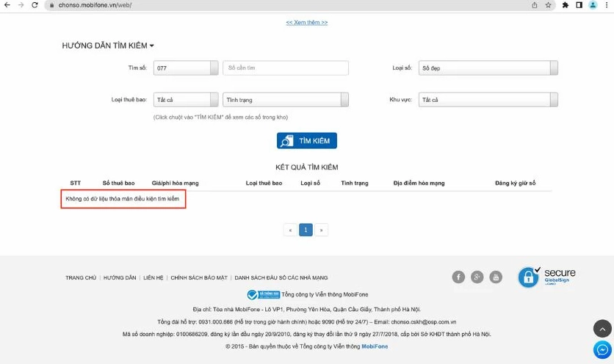614x364 pixels.
Task: Open the Khu vực dropdown showing Tất cả
Action: click(x=488, y=100)
